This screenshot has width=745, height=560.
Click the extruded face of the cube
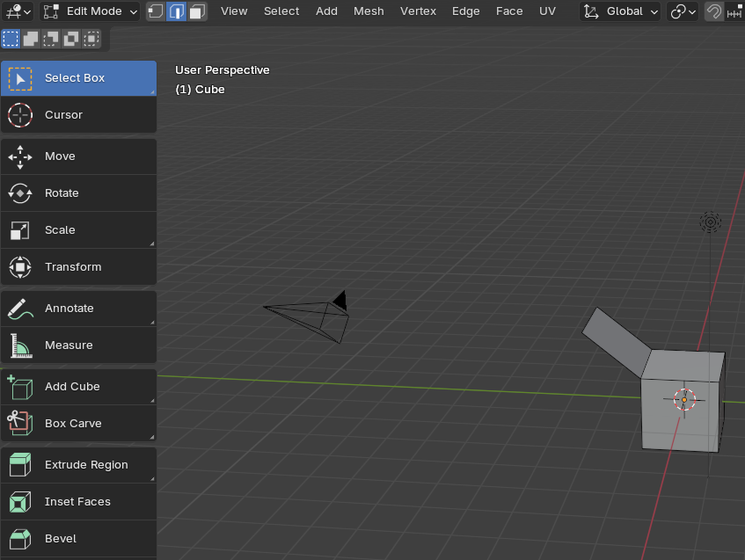point(617,341)
